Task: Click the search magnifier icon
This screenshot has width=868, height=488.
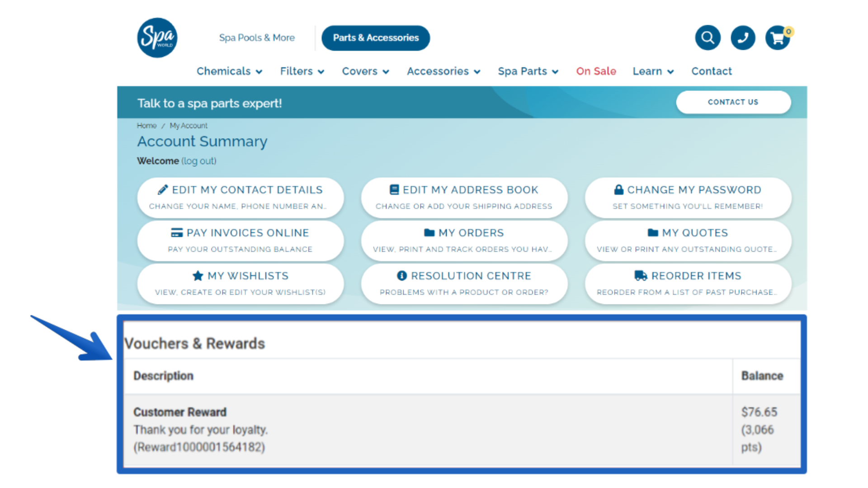Action: pos(708,38)
